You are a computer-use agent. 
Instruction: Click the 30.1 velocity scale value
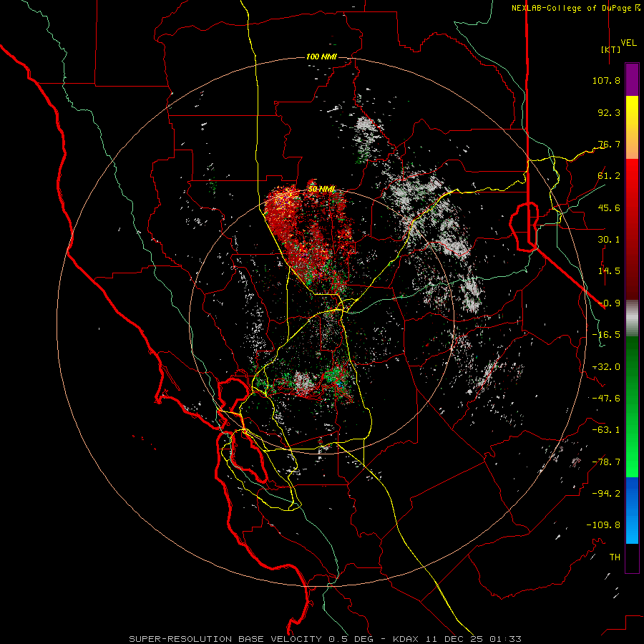pyautogui.click(x=609, y=240)
